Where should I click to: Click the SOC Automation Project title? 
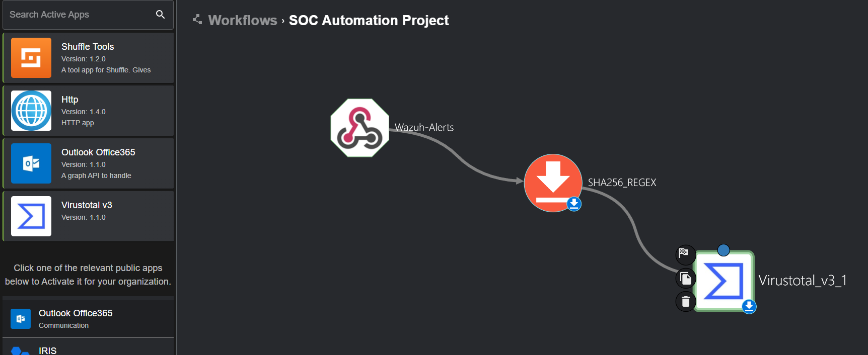(369, 20)
